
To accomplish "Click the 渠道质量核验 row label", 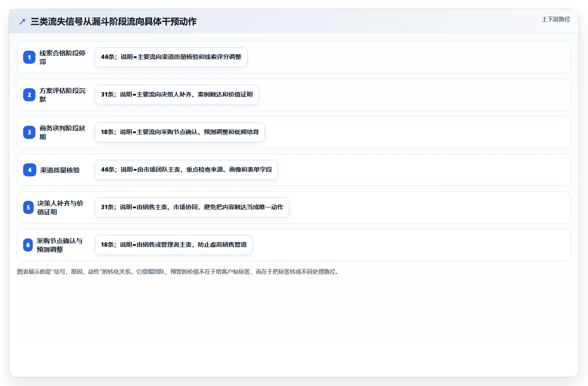I will click(x=60, y=170).
